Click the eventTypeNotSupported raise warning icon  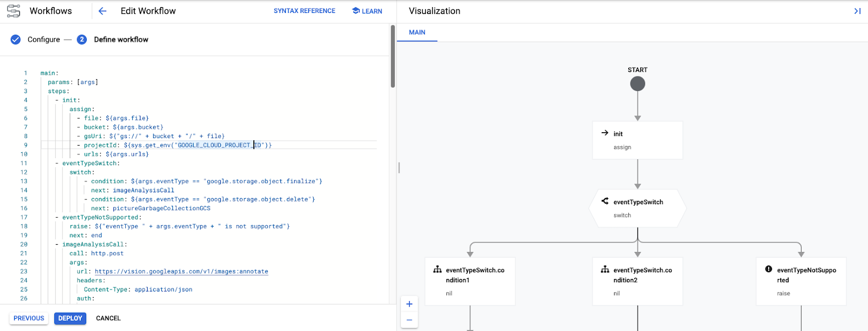[769, 269]
